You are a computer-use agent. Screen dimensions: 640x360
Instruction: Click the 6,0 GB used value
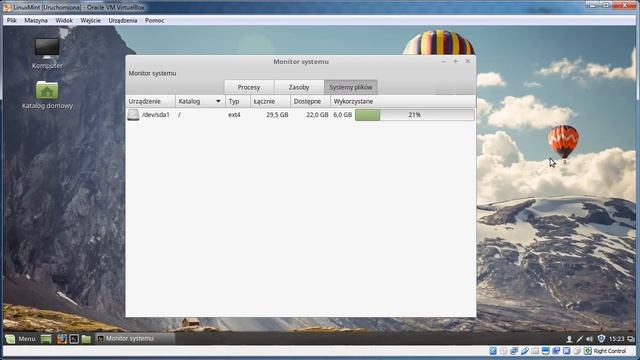(x=342, y=115)
